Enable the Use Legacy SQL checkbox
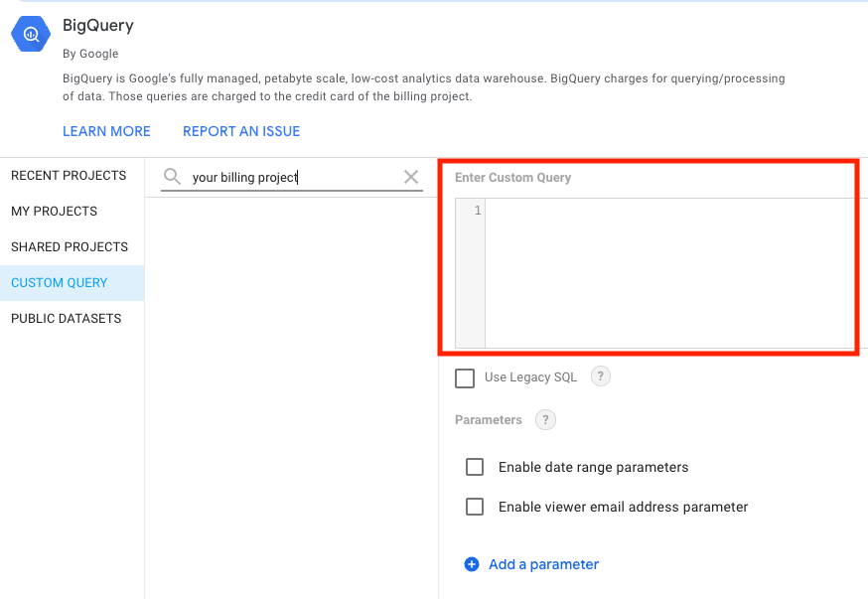Image resolution: width=868 pixels, height=599 pixels. point(464,377)
